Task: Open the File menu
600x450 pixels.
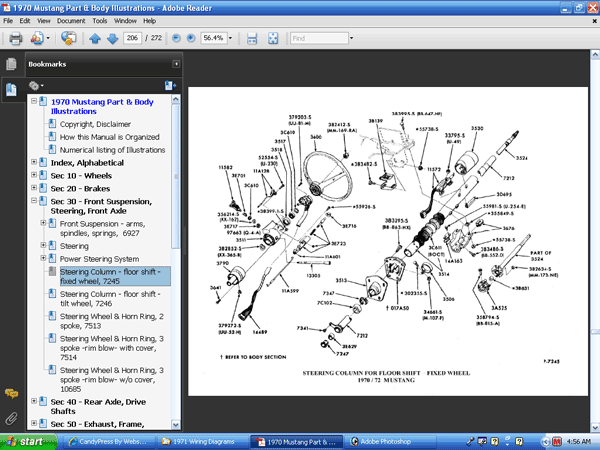Action: tap(8, 21)
